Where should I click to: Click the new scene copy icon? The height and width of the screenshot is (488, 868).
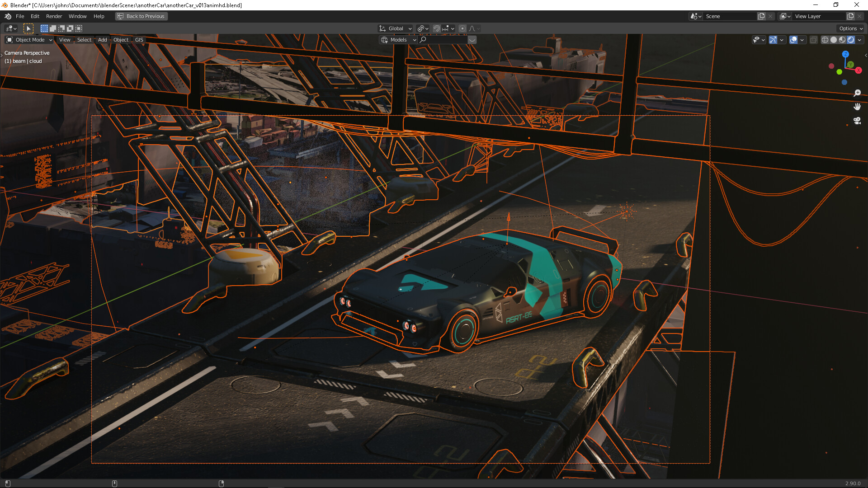click(x=761, y=16)
